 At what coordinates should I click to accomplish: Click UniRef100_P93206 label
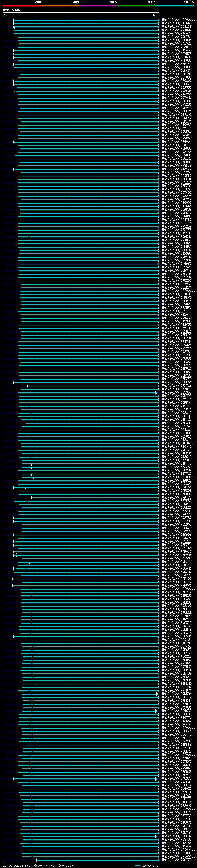pyautogui.click(x=177, y=521)
